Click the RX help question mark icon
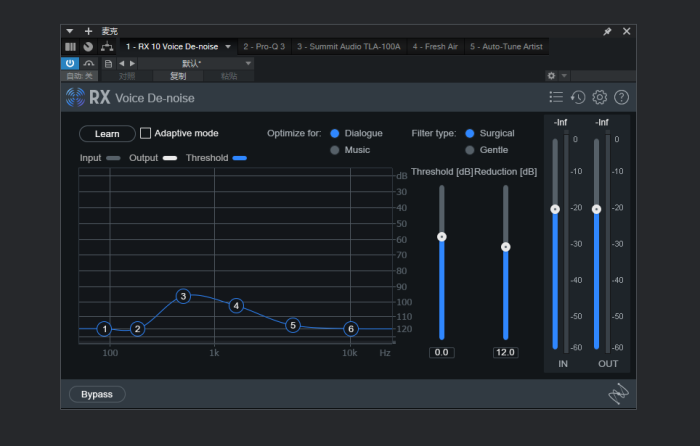The image size is (700, 446). click(x=621, y=97)
